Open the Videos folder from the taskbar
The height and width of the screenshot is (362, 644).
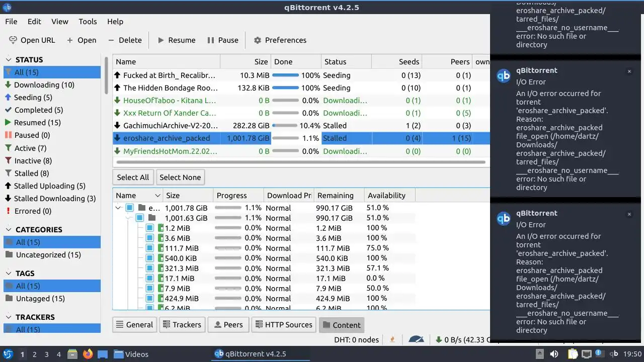pos(131,354)
